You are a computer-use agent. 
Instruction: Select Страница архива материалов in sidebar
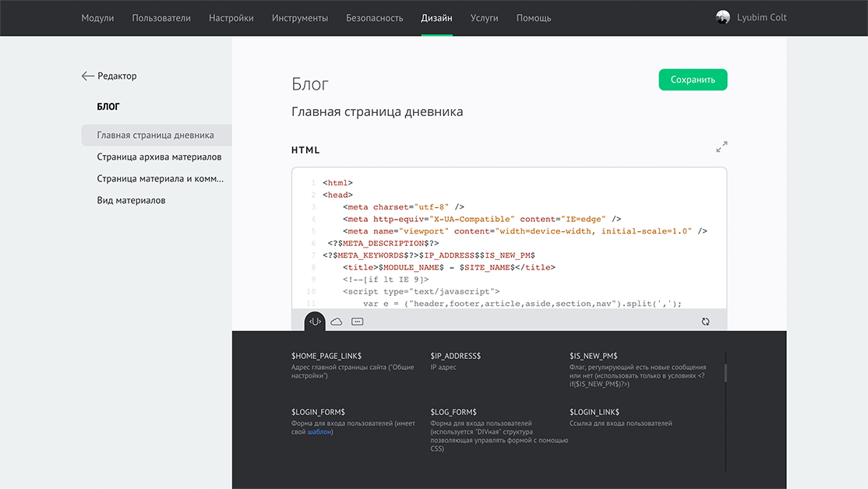click(x=159, y=157)
